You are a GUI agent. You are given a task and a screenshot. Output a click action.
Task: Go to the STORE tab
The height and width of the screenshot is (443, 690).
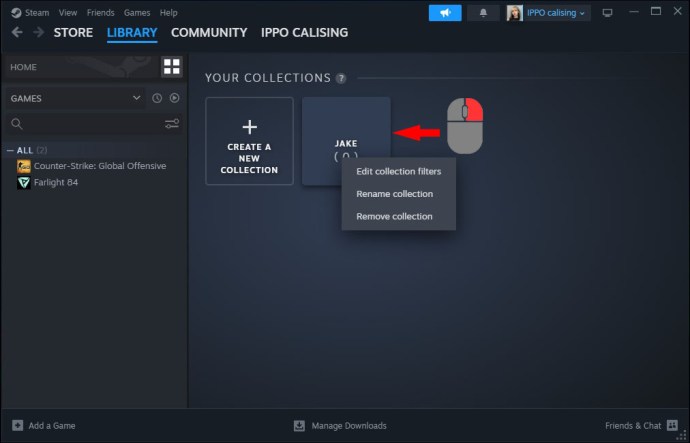point(73,32)
